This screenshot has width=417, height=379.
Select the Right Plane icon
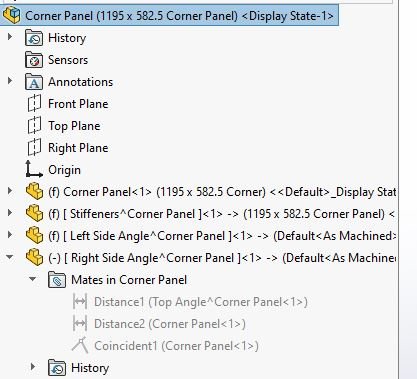(34, 148)
